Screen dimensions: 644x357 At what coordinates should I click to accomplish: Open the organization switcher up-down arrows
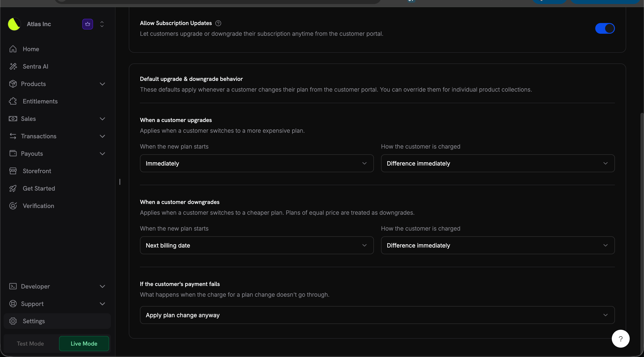(x=102, y=24)
